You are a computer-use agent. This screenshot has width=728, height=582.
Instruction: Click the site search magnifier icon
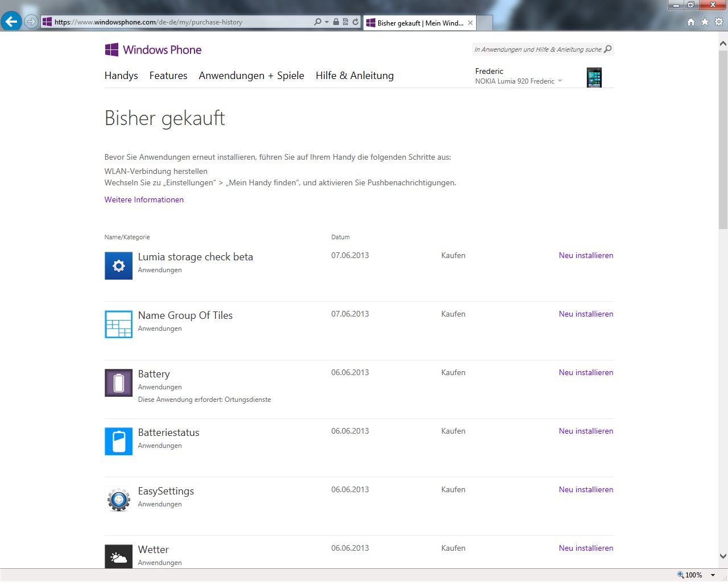(608, 49)
